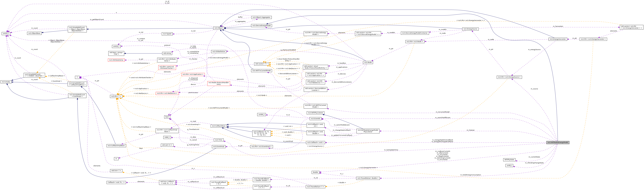Select the uint64_t node
This screenshot has width=644, height=190.
point(261,115)
